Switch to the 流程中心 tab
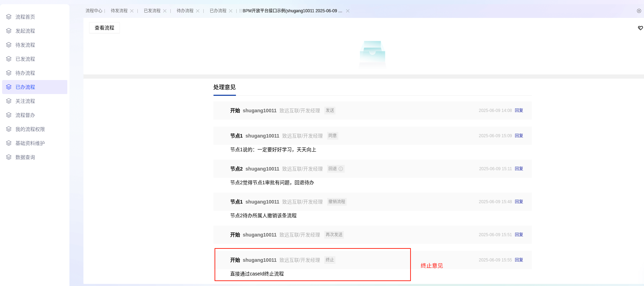 pyautogui.click(x=94, y=11)
